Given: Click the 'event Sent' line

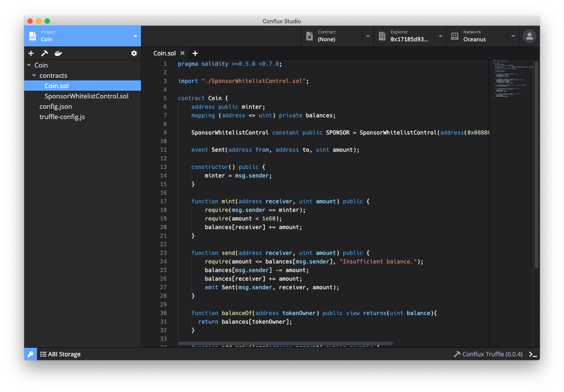Looking at the screenshot, I should tap(275, 150).
